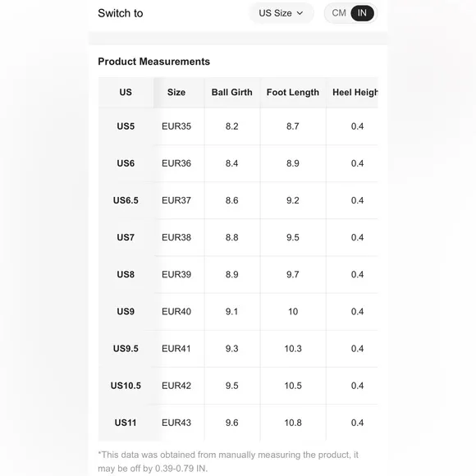The image size is (476, 476).
Task: Select the US10.5 row label
Action: [x=126, y=386]
